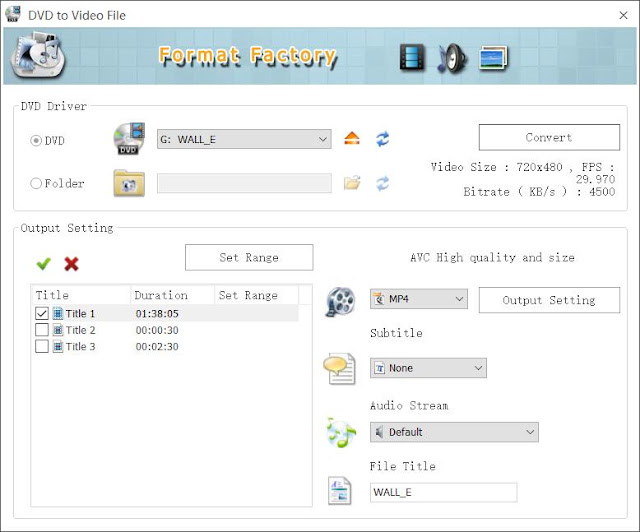Refresh the DVD drive list
This screenshot has width=640, height=532.
click(382, 139)
